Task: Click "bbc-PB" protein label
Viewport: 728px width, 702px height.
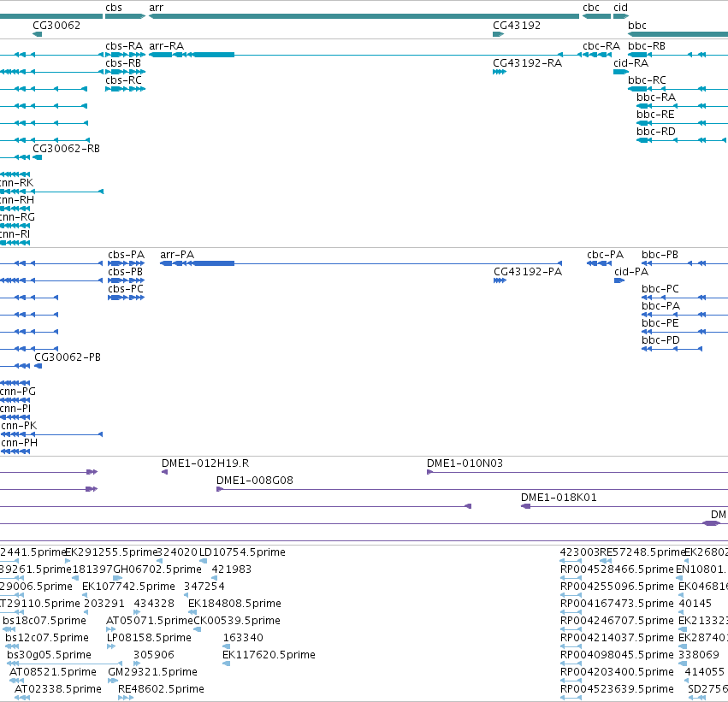Action: coord(660,255)
